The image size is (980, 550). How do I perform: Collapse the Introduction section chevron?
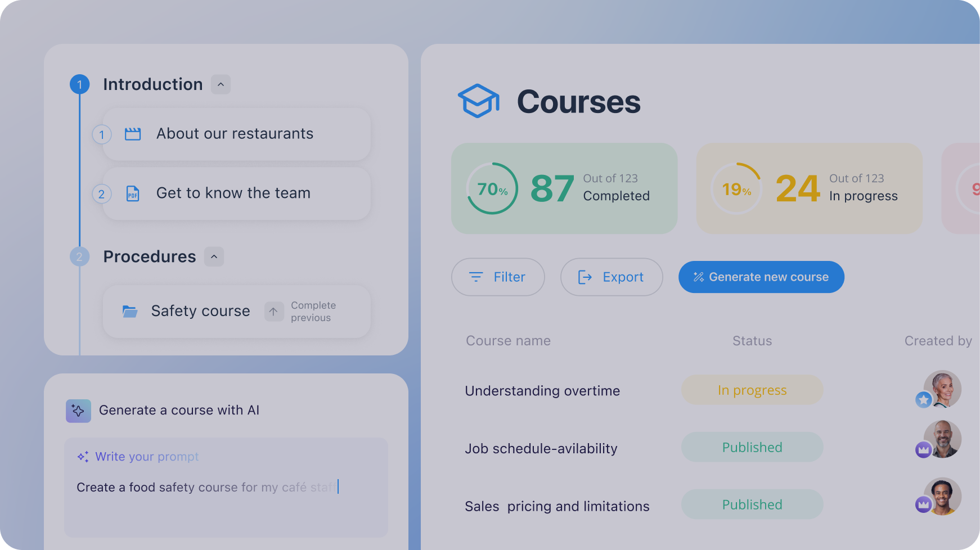click(x=221, y=84)
